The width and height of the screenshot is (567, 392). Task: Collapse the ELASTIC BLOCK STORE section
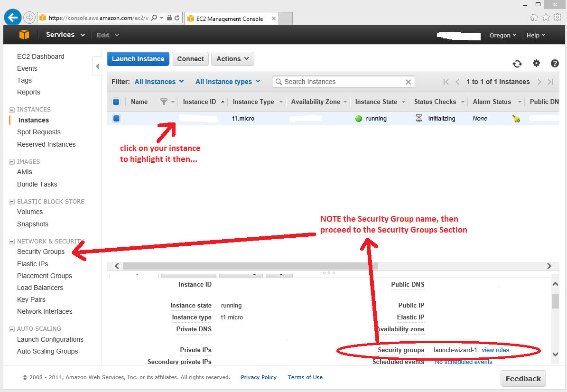pos(11,201)
